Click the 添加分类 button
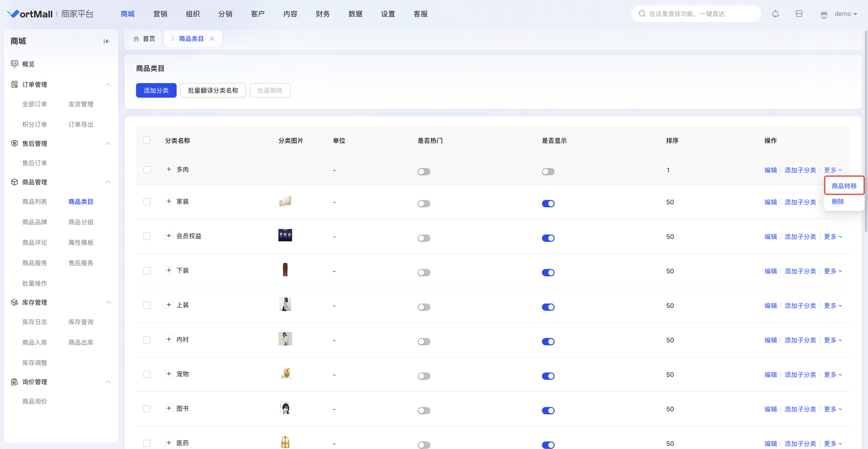This screenshot has height=449, width=868. 156,91
